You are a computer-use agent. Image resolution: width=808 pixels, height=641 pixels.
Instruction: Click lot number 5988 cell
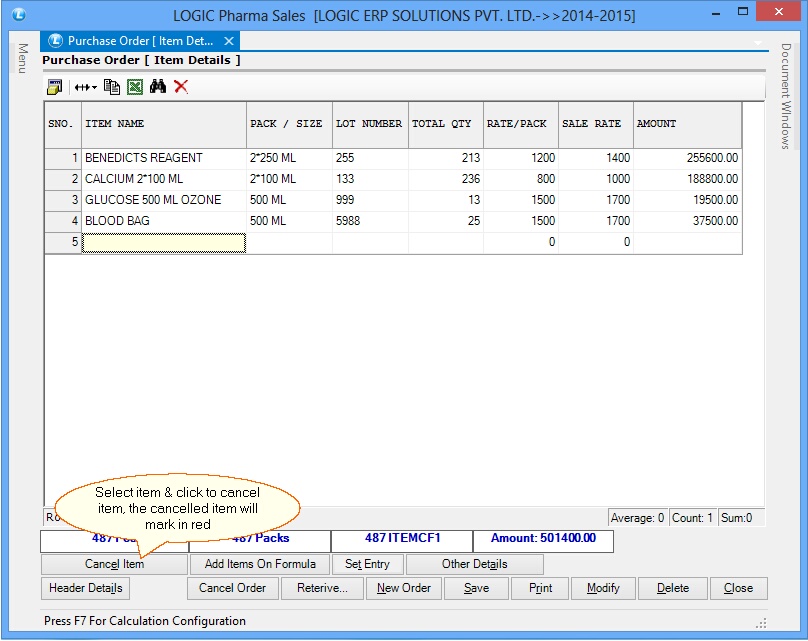click(371, 222)
